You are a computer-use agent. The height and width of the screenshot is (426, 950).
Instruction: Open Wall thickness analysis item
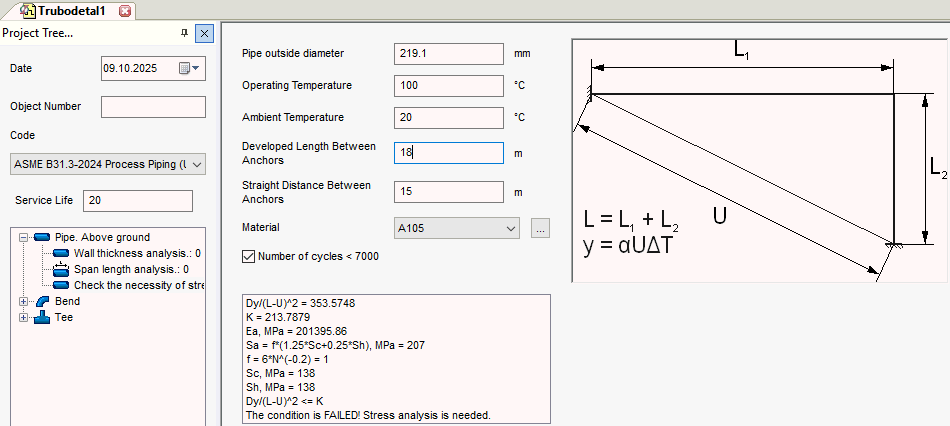point(130,253)
